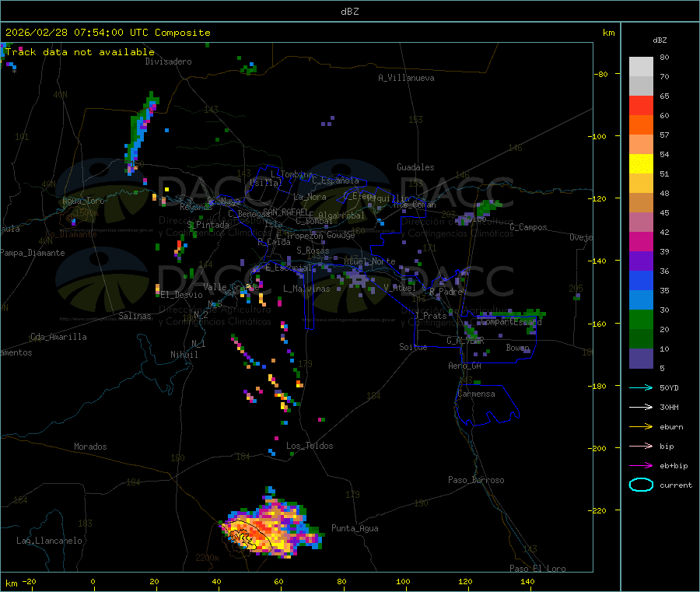The width and height of the screenshot is (700, 592).
Task: Click the V_Atuel map label
Action: [x=400, y=288]
